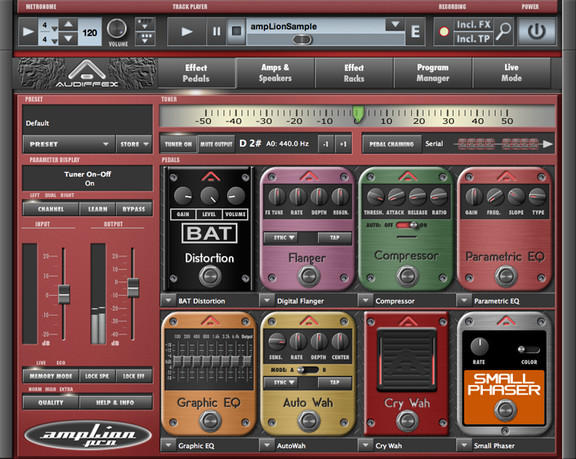The height and width of the screenshot is (459, 576).
Task: Click the input level fader handle
Action: pos(64,294)
